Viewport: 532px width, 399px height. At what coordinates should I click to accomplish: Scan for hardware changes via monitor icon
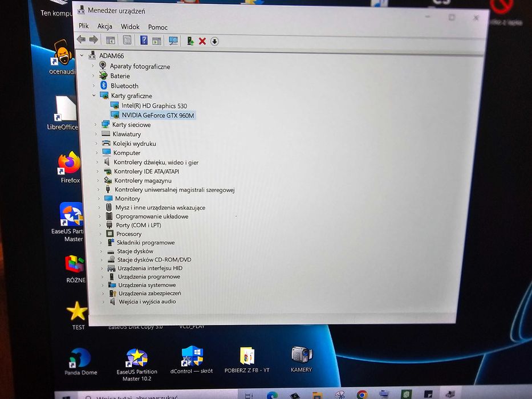(x=173, y=41)
